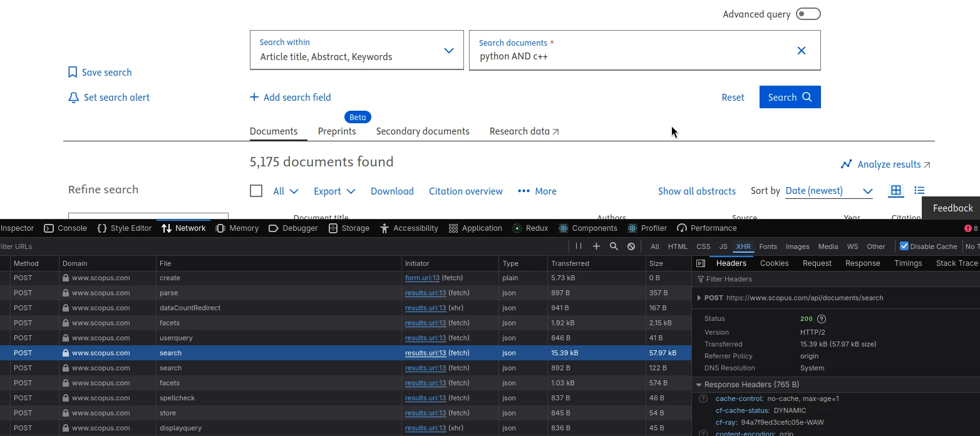Select the dataCountRedirect request row
The height and width of the screenshot is (436, 980).
(346, 308)
